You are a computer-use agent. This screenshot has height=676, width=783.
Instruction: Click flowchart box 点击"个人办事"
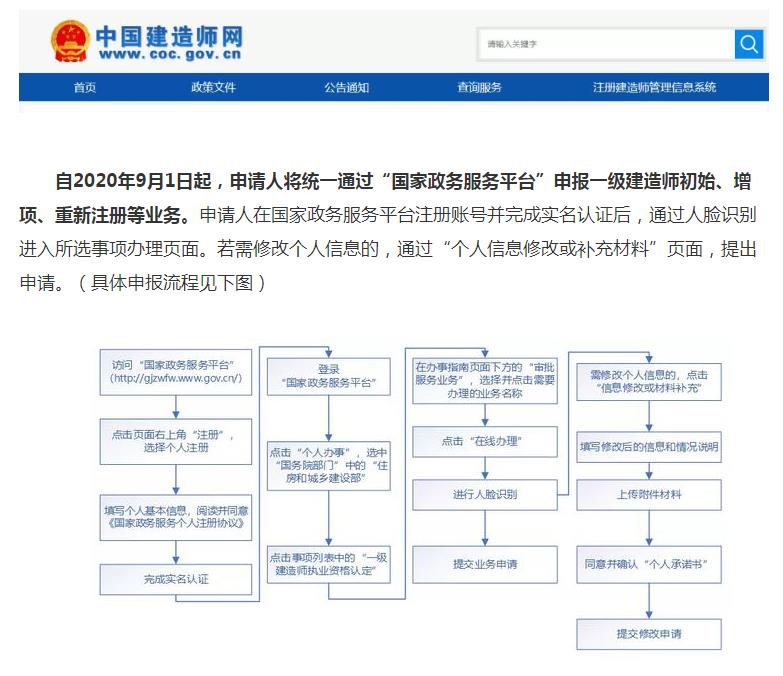pyautogui.click(x=329, y=465)
